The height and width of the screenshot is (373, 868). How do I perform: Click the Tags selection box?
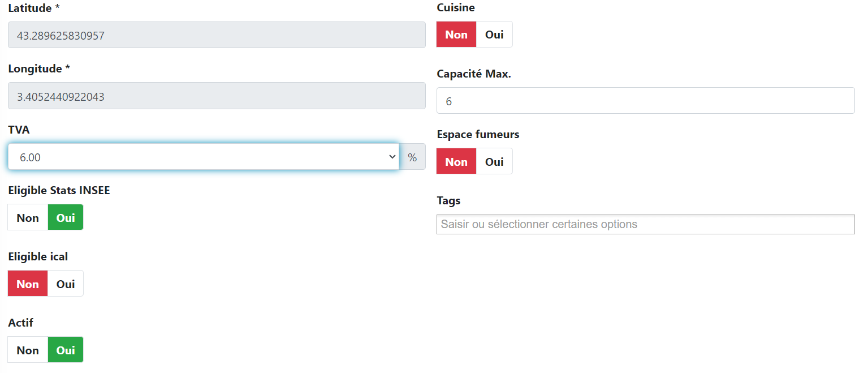645,224
